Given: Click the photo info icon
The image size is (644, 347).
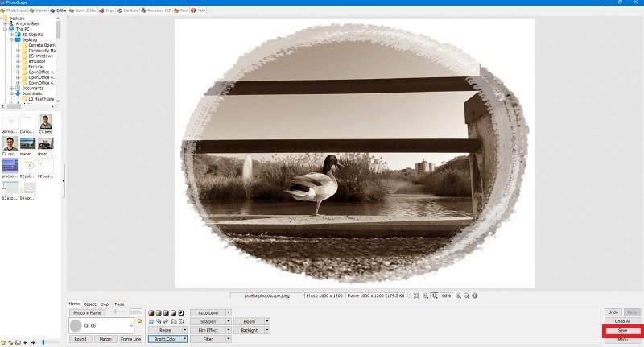Looking at the screenshot, I should tap(475, 295).
